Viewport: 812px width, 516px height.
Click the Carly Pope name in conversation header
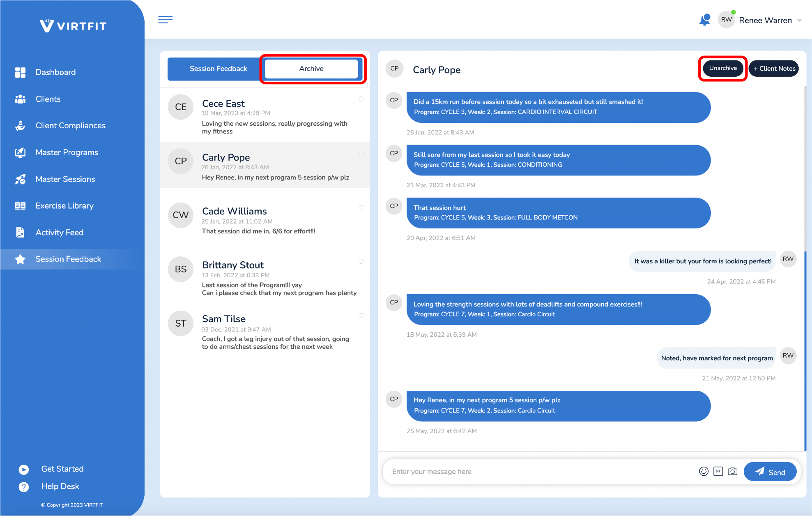coord(437,70)
